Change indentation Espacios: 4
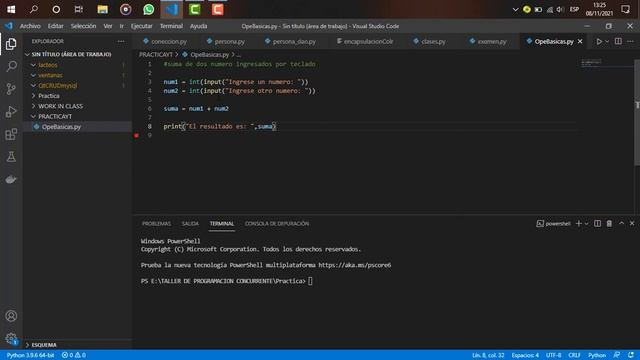This screenshot has height=360, width=640. (x=525, y=355)
